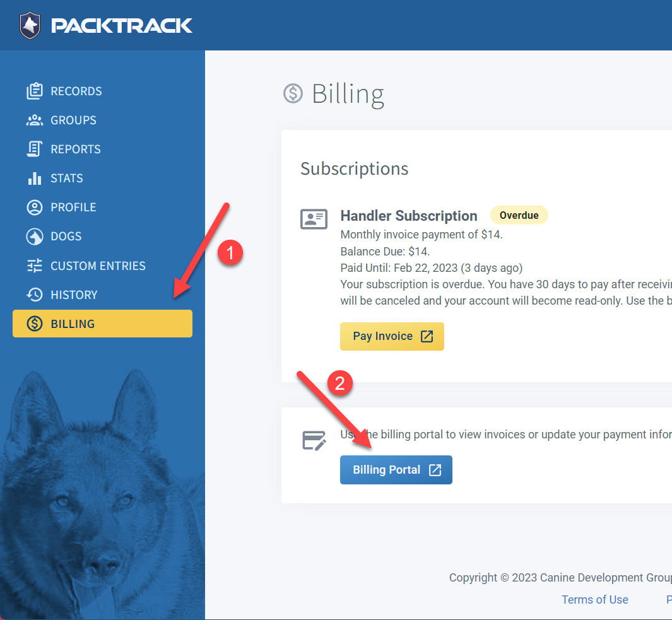This screenshot has height=620, width=672.
Task: Click the billing portal description text
Action: click(x=505, y=435)
